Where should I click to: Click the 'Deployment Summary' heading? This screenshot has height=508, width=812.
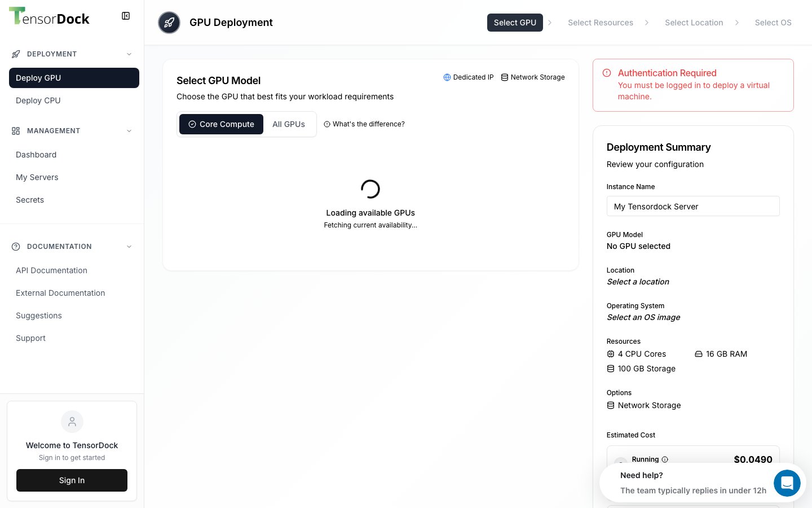tap(659, 147)
